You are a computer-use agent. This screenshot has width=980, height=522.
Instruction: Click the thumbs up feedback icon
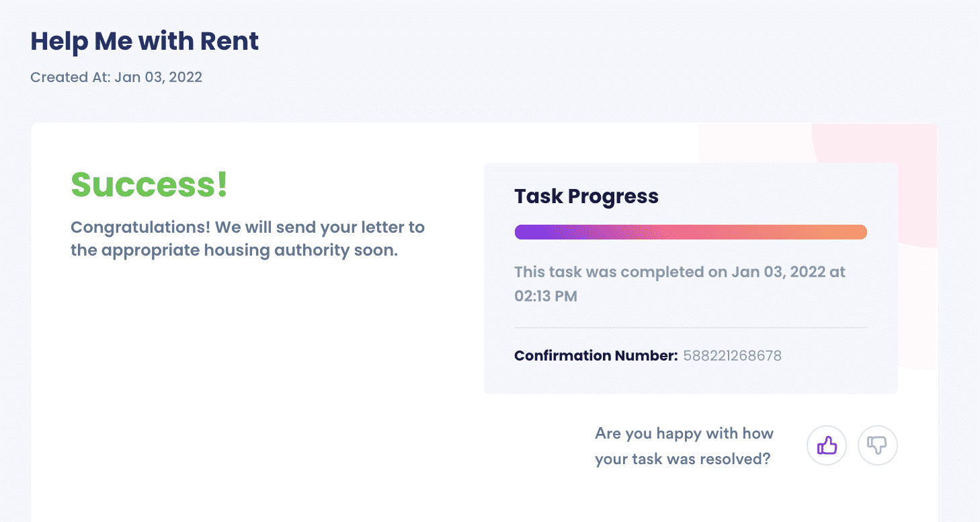(x=826, y=445)
